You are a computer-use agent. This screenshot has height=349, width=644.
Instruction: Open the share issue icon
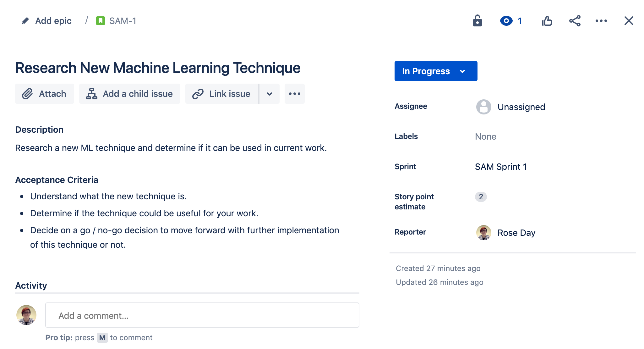[575, 21]
